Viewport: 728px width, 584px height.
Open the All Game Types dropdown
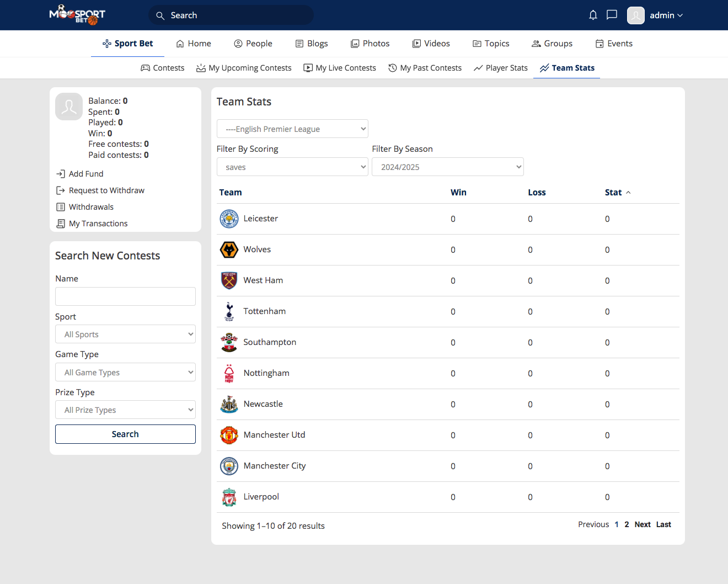(x=125, y=372)
